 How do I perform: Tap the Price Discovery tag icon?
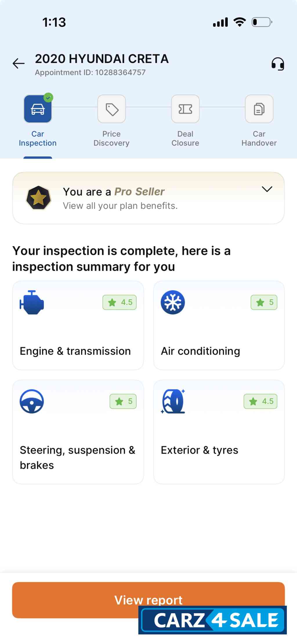click(x=112, y=109)
